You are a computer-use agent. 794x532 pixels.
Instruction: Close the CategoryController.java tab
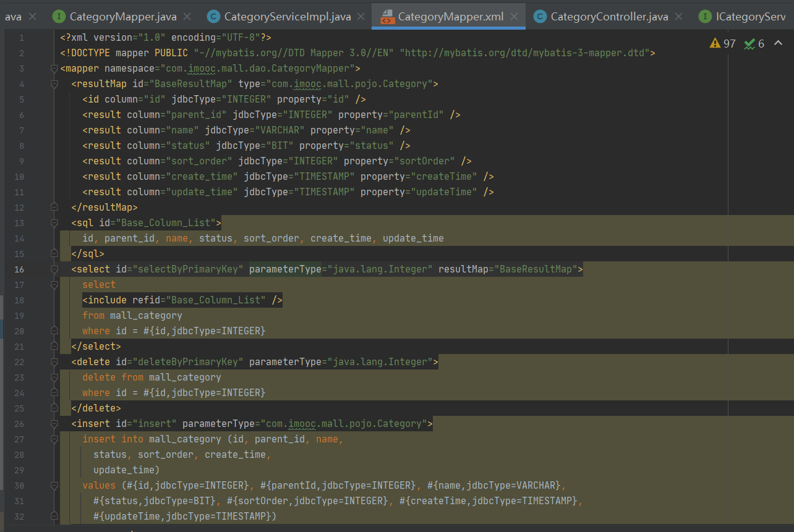click(678, 17)
